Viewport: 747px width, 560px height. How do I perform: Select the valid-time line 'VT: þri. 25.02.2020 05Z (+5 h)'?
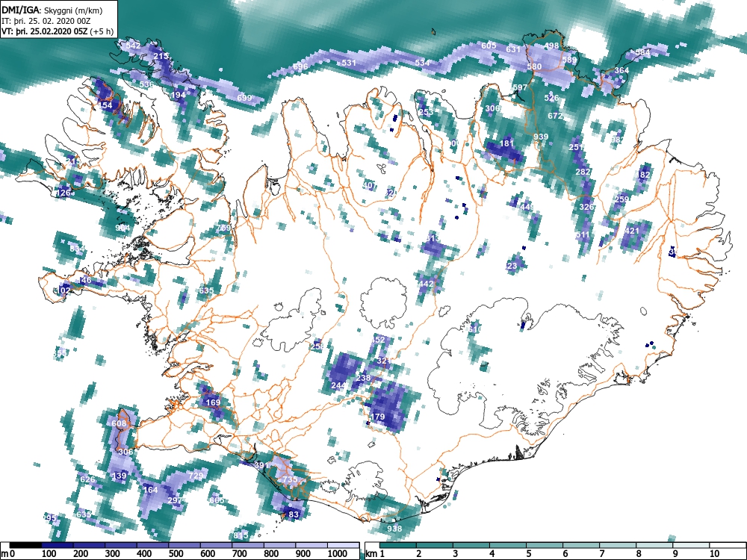[x=58, y=31]
